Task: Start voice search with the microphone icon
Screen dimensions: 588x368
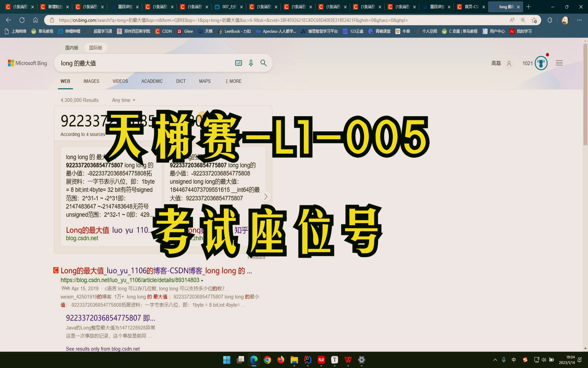Action: pos(251,63)
